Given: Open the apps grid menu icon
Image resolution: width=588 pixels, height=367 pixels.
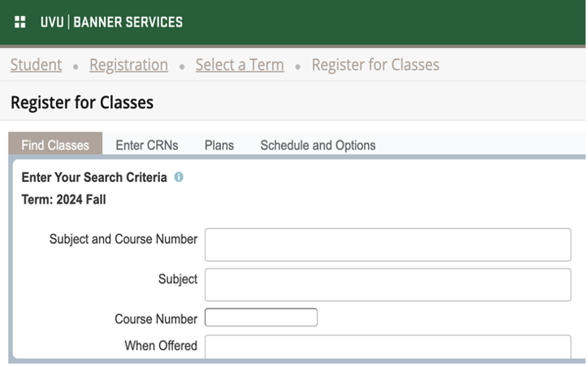Looking at the screenshot, I should [x=19, y=22].
